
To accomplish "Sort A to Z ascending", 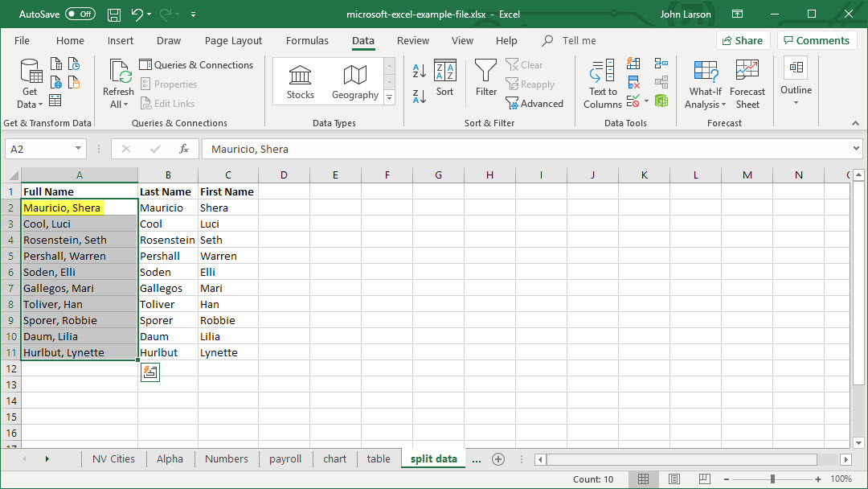I will tap(419, 71).
